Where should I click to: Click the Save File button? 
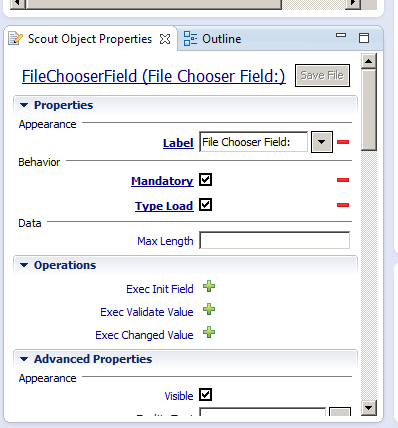(322, 76)
